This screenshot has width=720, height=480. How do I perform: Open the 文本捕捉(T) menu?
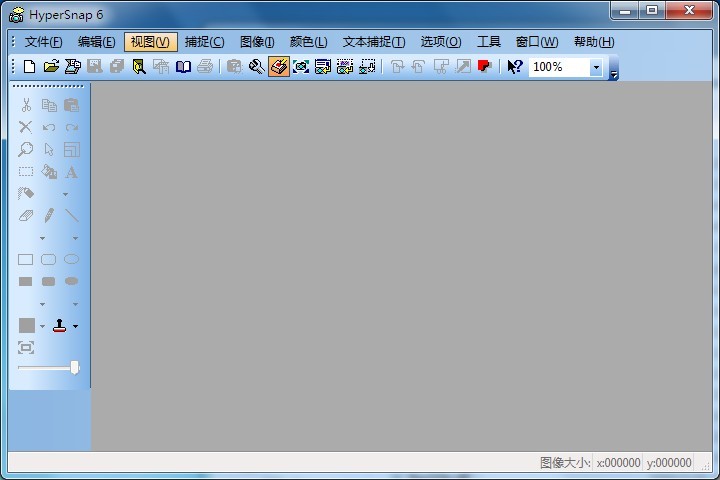[x=373, y=42]
